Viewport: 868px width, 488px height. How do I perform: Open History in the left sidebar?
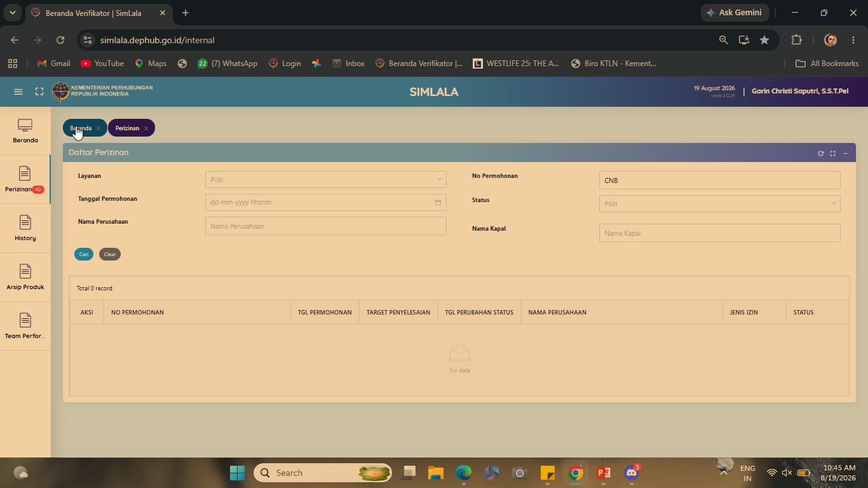(25, 228)
